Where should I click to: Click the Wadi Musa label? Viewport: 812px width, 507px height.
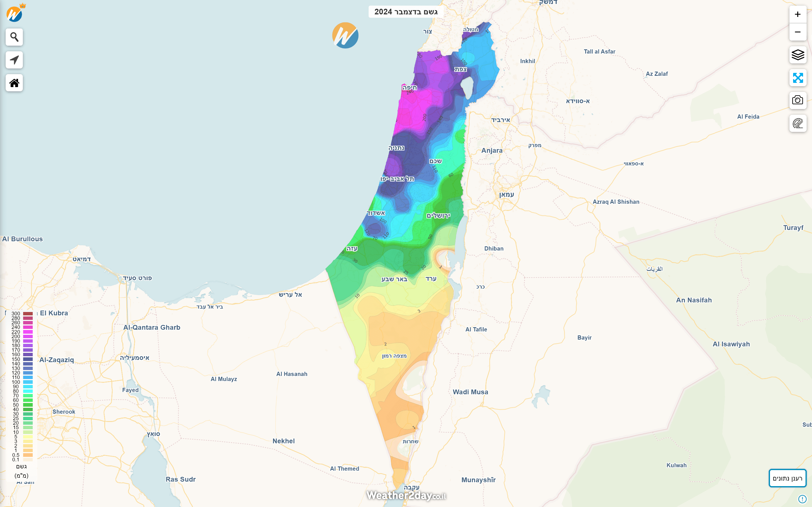[x=470, y=392]
